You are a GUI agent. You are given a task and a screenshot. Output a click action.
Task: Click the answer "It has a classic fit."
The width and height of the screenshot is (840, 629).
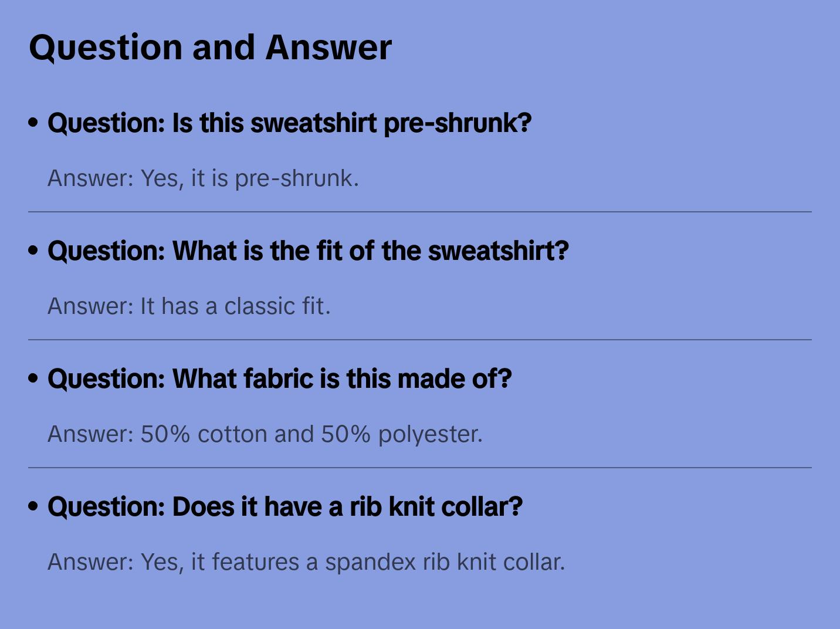point(189,306)
